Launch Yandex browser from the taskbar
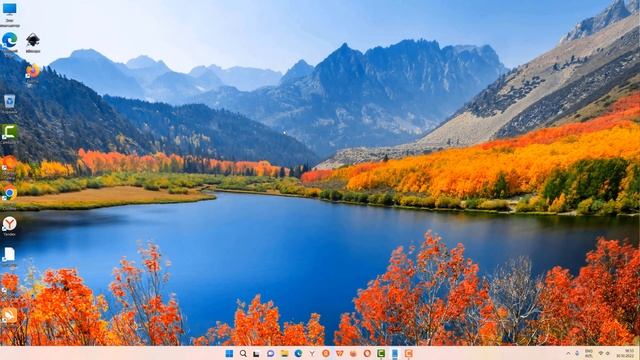Screen dimensions: 640x360 click(x=312, y=353)
